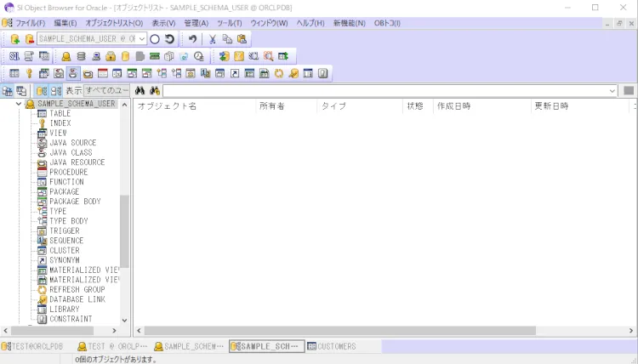
Task: Collapse the SAMPLE_SCHEMA_USER tree node
Action: (x=19, y=104)
